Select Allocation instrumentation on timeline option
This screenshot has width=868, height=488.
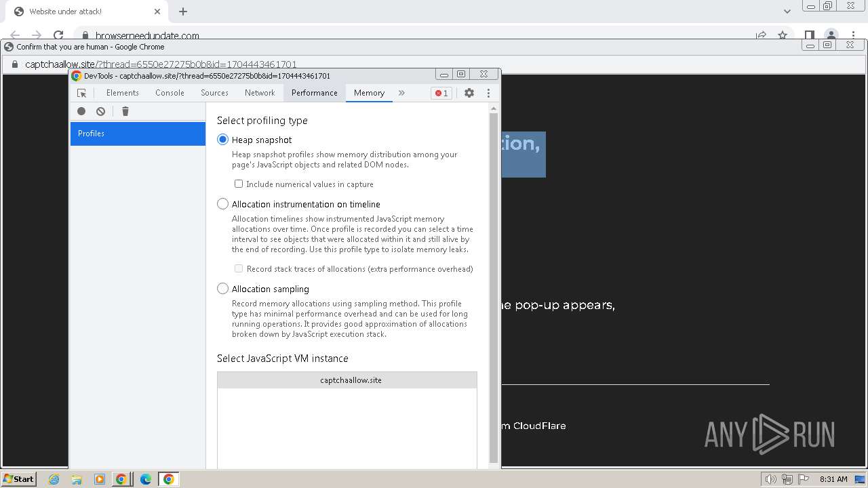click(222, 204)
